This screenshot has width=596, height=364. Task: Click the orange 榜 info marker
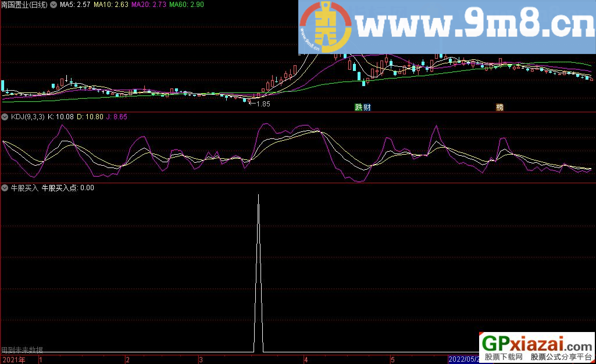500,107
